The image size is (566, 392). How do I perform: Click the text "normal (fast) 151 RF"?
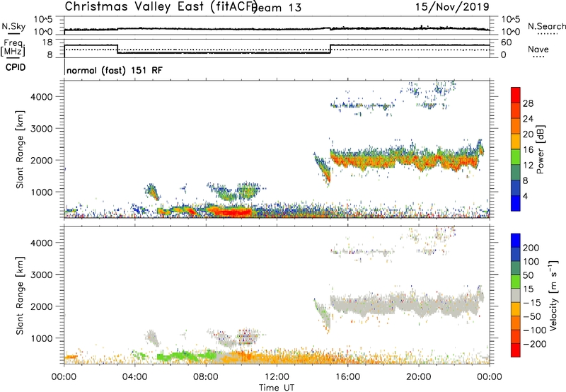pyautogui.click(x=115, y=70)
